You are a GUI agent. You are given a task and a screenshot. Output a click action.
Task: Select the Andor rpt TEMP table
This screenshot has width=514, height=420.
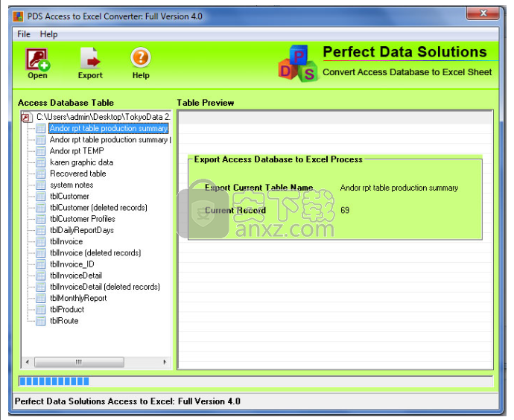pyautogui.click(x=77, y=150)
